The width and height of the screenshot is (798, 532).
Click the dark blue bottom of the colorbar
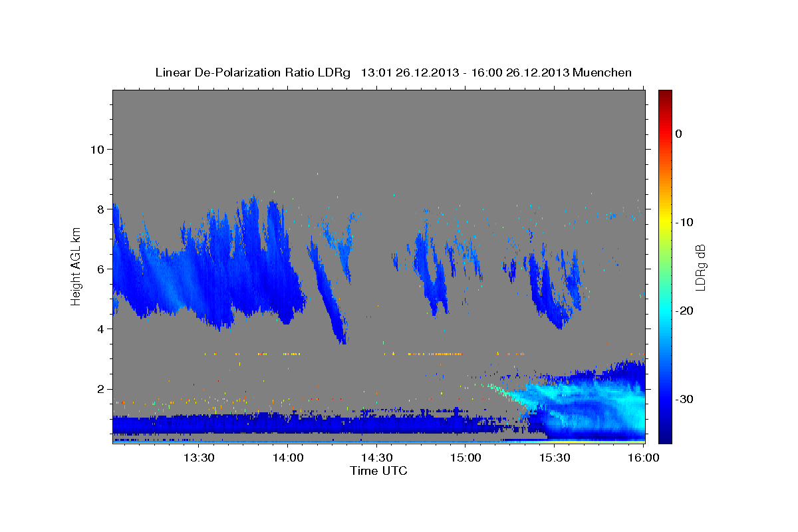[x=665, y=436]
